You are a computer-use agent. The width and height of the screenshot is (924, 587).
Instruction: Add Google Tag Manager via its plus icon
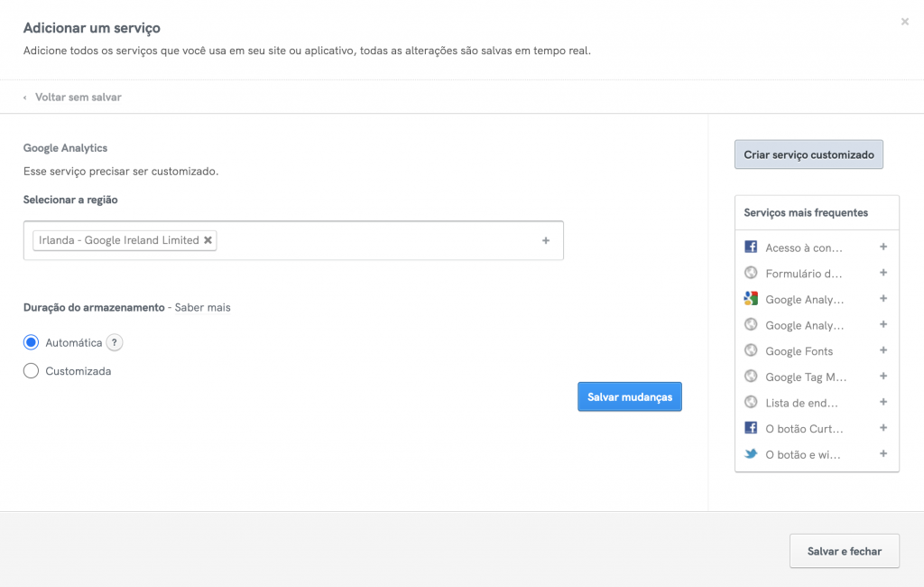883,377
